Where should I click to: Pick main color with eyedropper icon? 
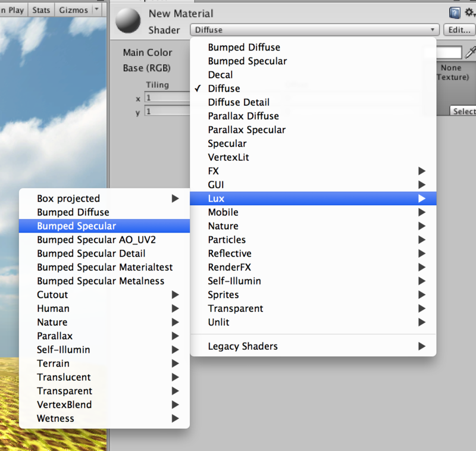(471, 52)
